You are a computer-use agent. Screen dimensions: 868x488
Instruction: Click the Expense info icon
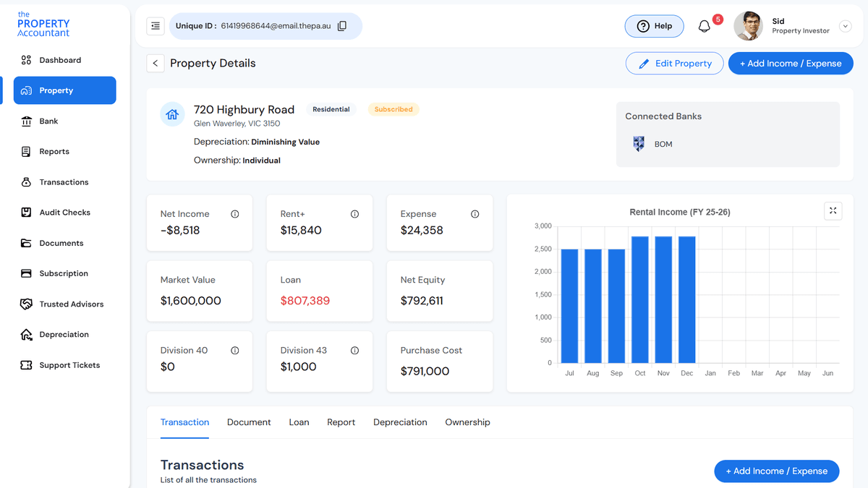tap(475, 213)
